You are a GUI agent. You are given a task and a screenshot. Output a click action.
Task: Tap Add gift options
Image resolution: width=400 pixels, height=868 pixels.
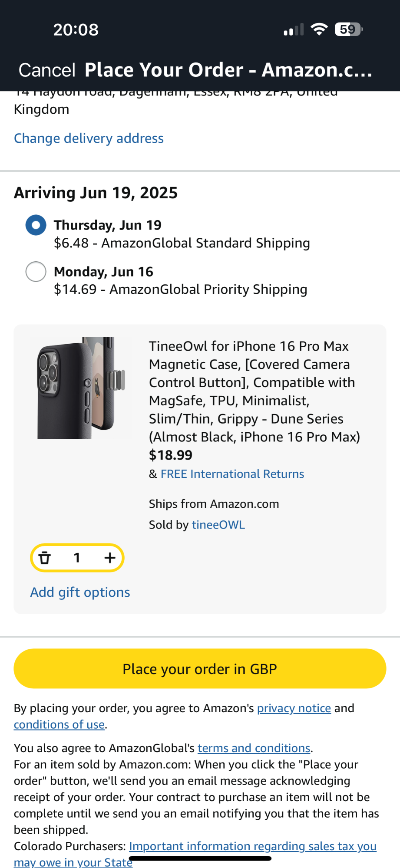tap(80, 592)
